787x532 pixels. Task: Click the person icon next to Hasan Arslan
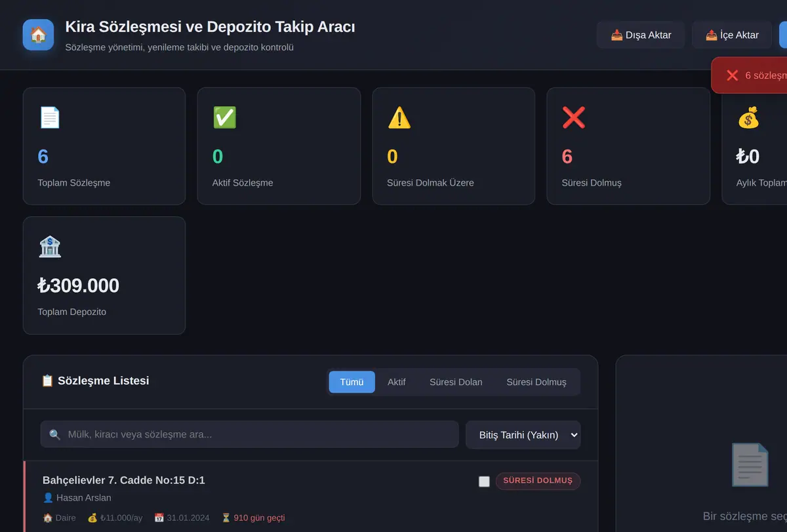[x=48, y=497]
